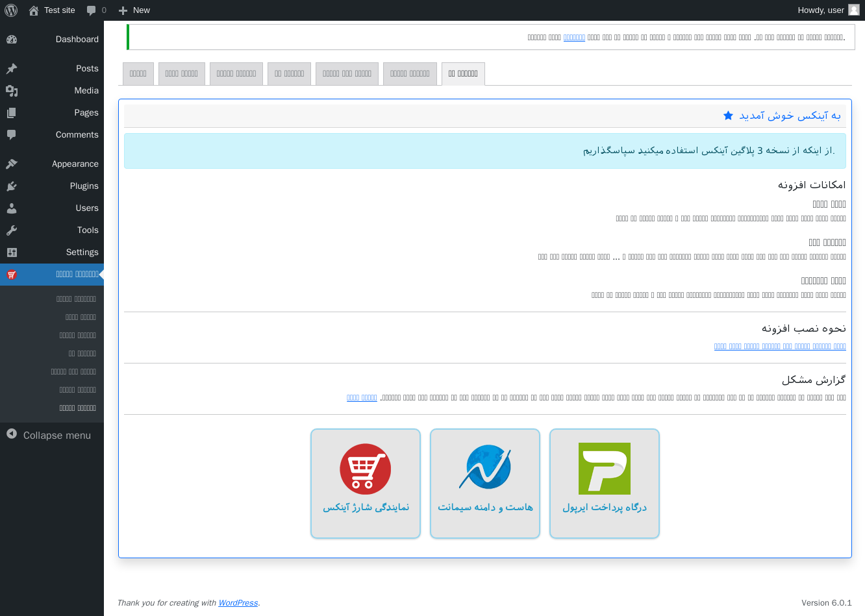Open Settings via its sliders icon
The height and width of the screenshot is (616, 865).
[x=12, y=253]
